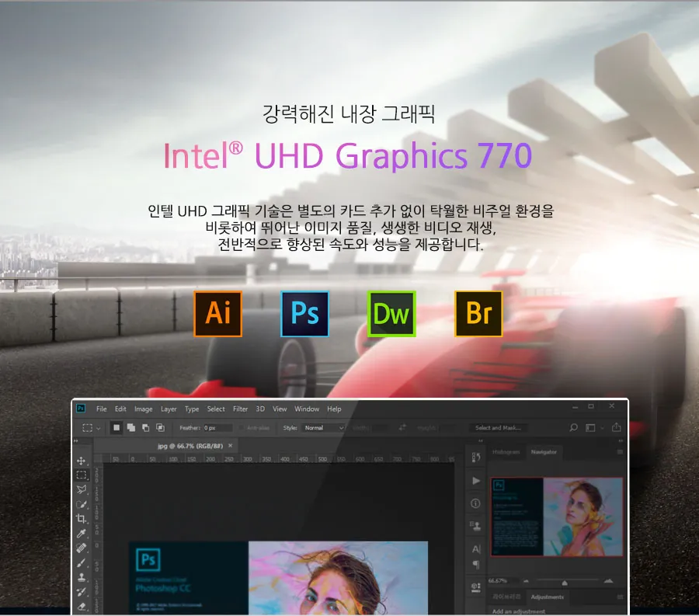Image resolution: width=699 pixels, height=616 pixels.
Task: Open the Select menu
Action: 216,409
